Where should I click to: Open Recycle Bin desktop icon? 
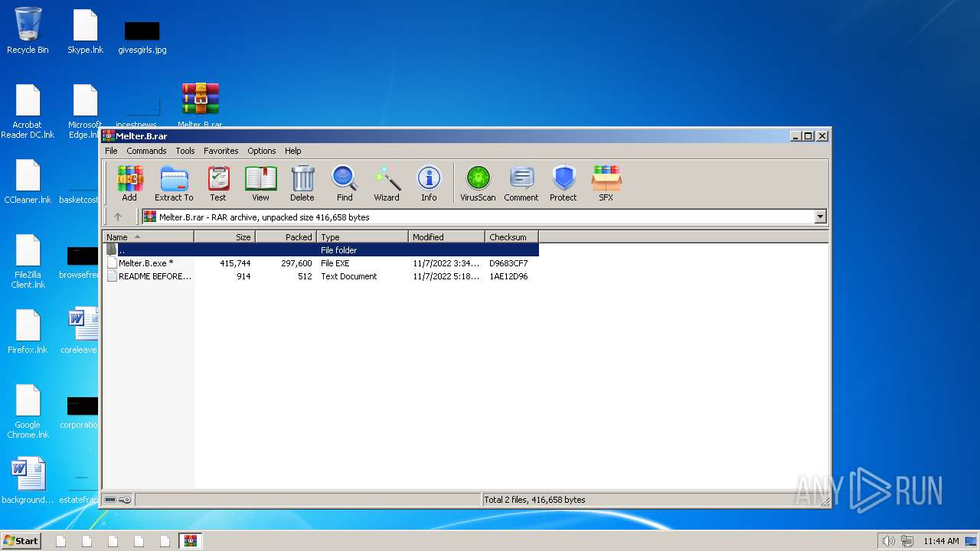[28, 31]
